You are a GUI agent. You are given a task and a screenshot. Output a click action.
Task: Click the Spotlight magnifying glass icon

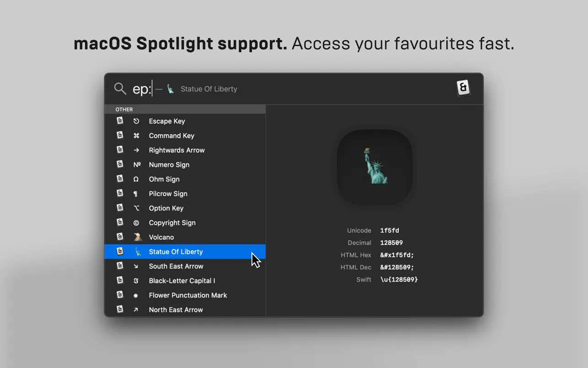tap(120, 89)
